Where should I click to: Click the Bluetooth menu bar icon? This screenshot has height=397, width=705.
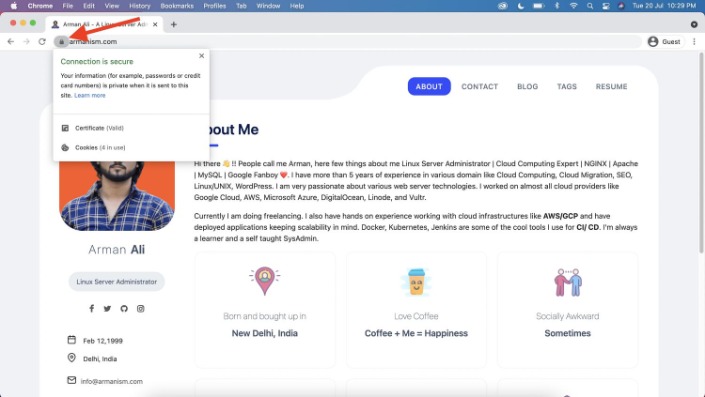click(557, 6)
